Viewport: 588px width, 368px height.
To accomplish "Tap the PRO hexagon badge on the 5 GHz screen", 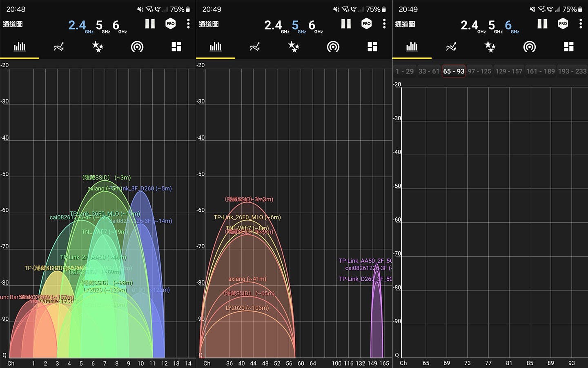I will [366, 24].
